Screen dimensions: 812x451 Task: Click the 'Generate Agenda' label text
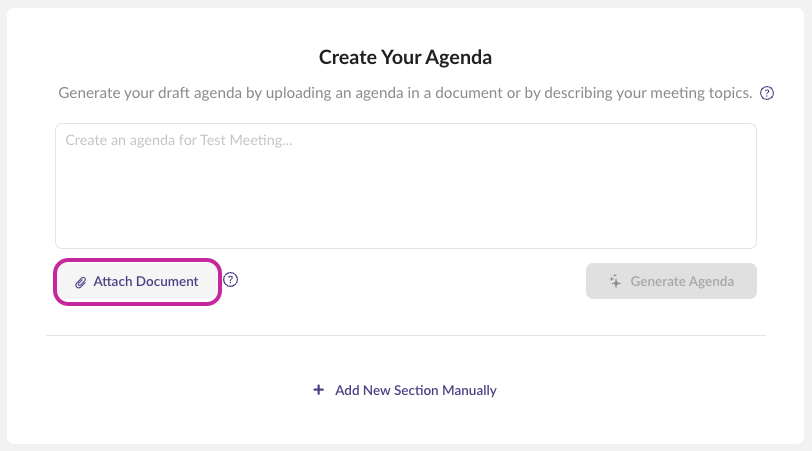(x=682, y=281)
